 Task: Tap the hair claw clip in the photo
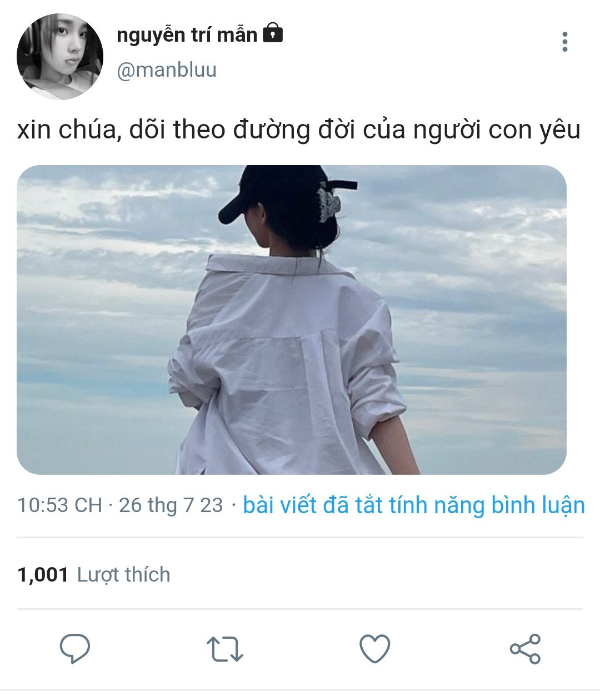click(x=328, y=203)
